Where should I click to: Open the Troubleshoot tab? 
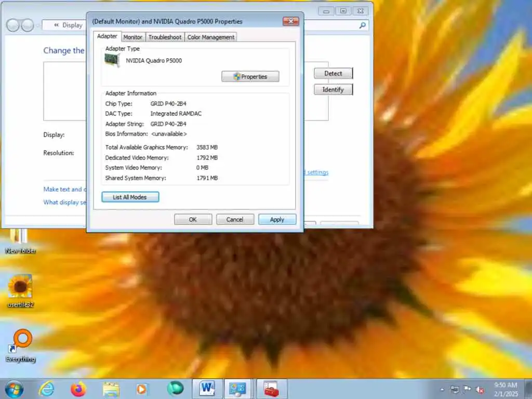(x=165, y=37)
